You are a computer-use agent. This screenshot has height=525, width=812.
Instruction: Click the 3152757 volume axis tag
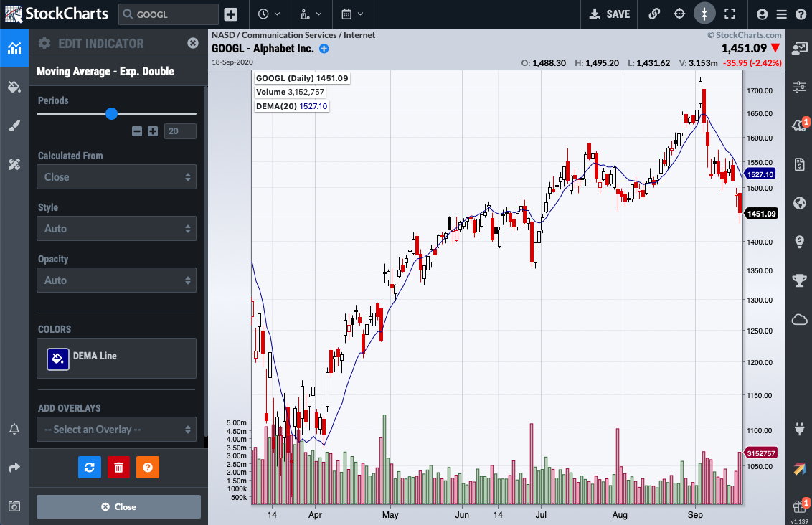(x=761, y=453)
